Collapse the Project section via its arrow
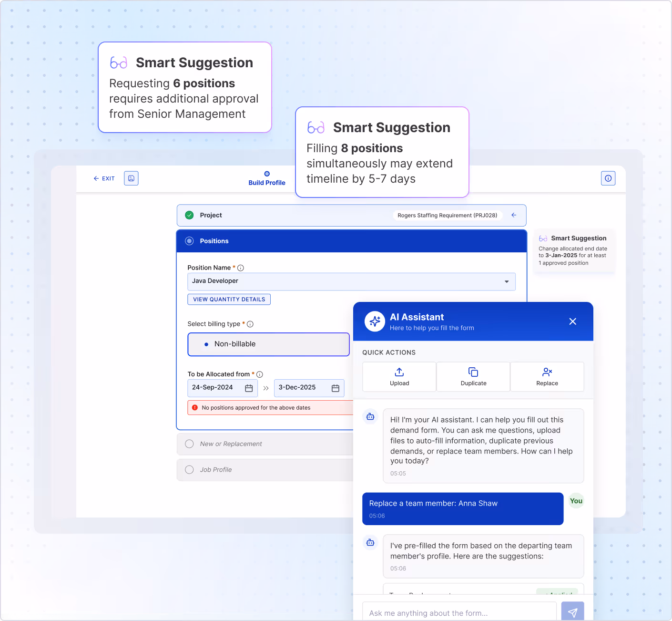This screenshot has height=621, width=672. tap(514, 215)
